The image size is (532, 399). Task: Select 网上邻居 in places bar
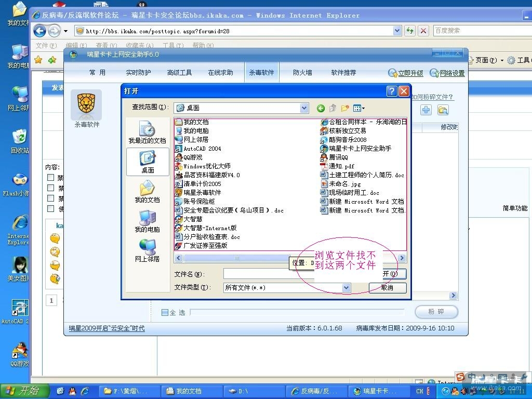(x=147, y=251)
